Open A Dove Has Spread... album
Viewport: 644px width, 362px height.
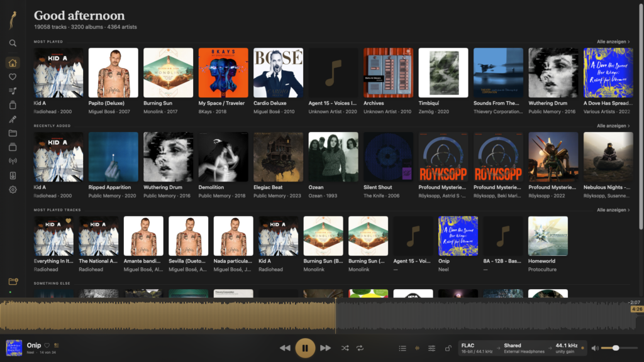[x=609, y=73]
